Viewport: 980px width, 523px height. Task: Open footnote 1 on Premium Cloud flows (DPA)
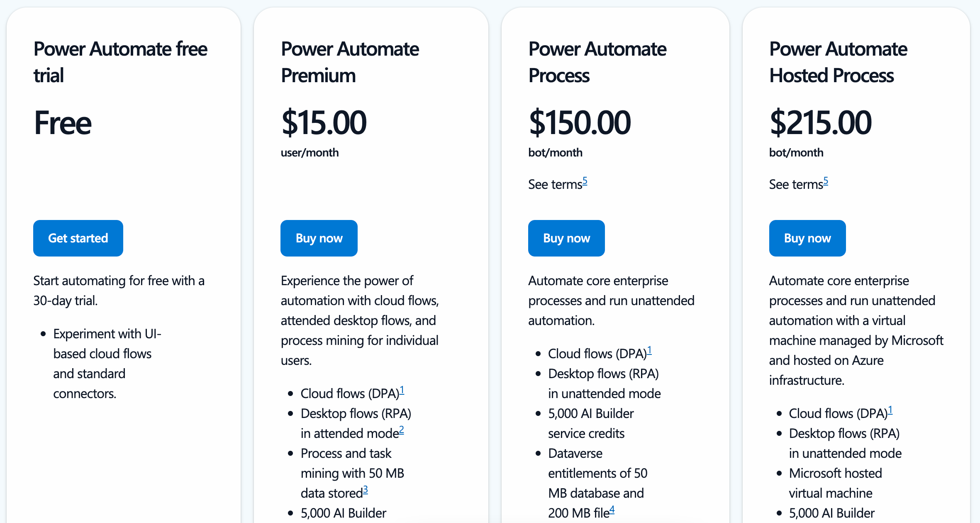tap(402, 390)
